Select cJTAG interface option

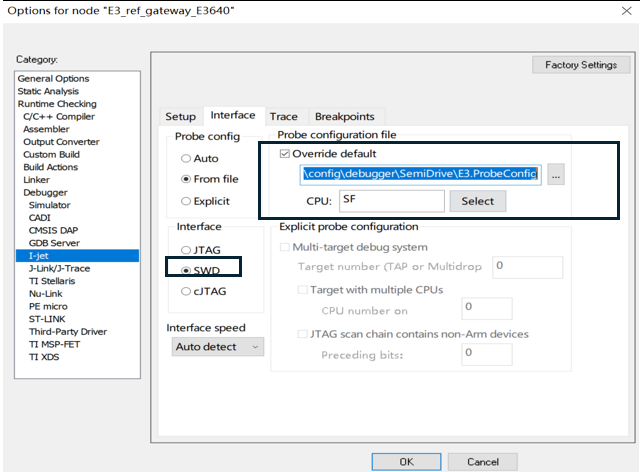(x=186, y=291)
